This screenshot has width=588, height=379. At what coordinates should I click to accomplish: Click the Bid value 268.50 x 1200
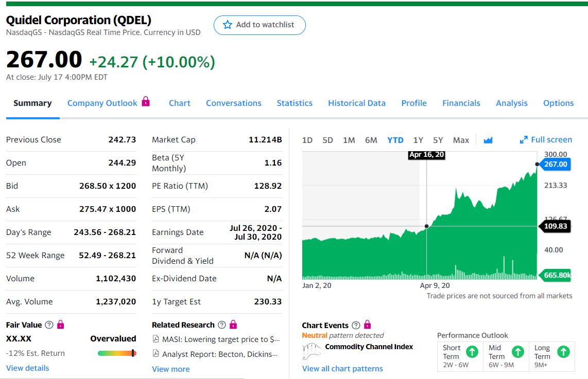tap(108, 186)
